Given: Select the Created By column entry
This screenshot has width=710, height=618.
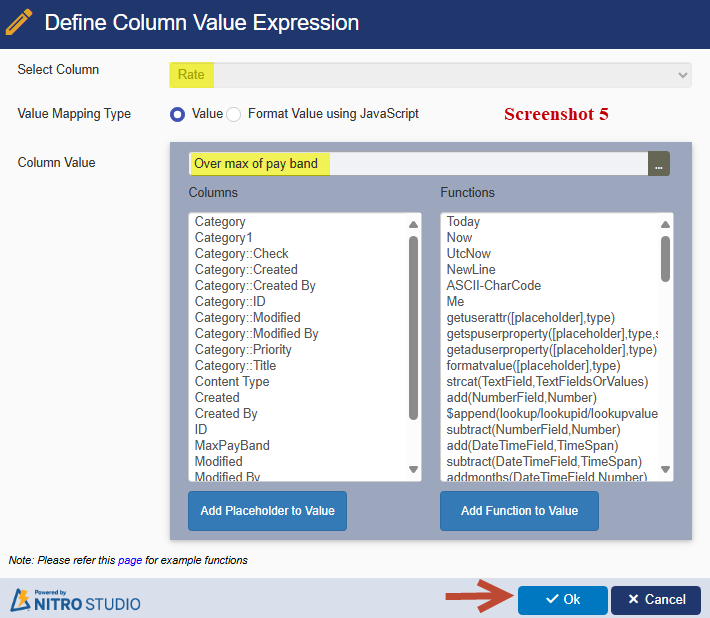Looking at the screenshot, I should [226, 413].
